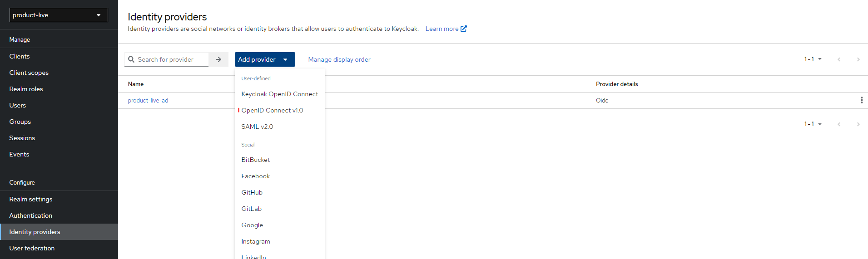Viewport: 868px width, 259px height.
Task: Navigate to User federation in sidebar
Action: click(x=32, y=248)
